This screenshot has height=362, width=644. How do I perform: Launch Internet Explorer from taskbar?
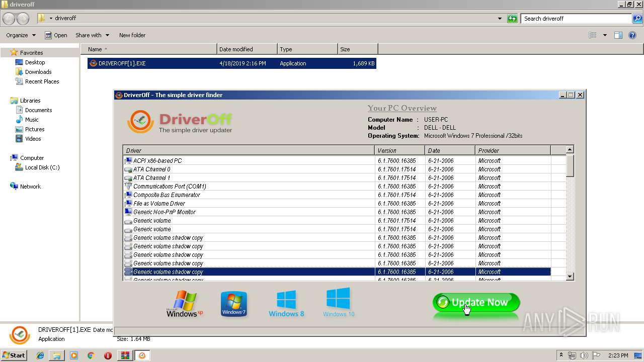click(x=40, y=355)
